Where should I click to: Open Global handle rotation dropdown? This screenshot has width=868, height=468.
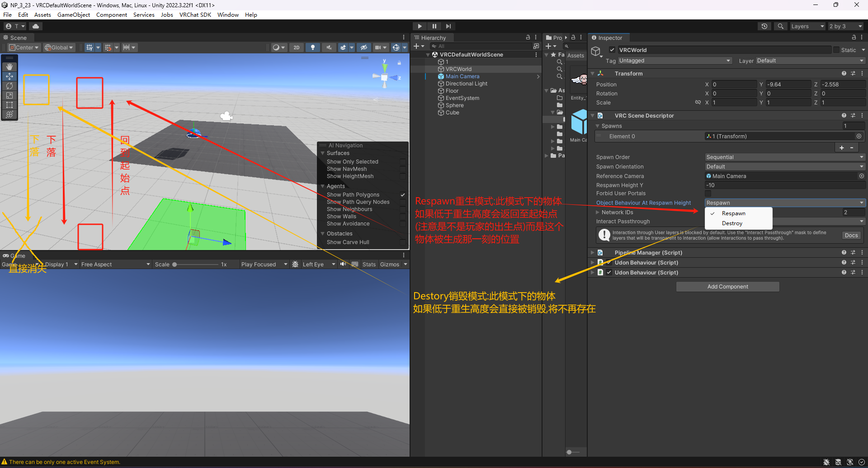pyautogui.click(x=59, y=47)
